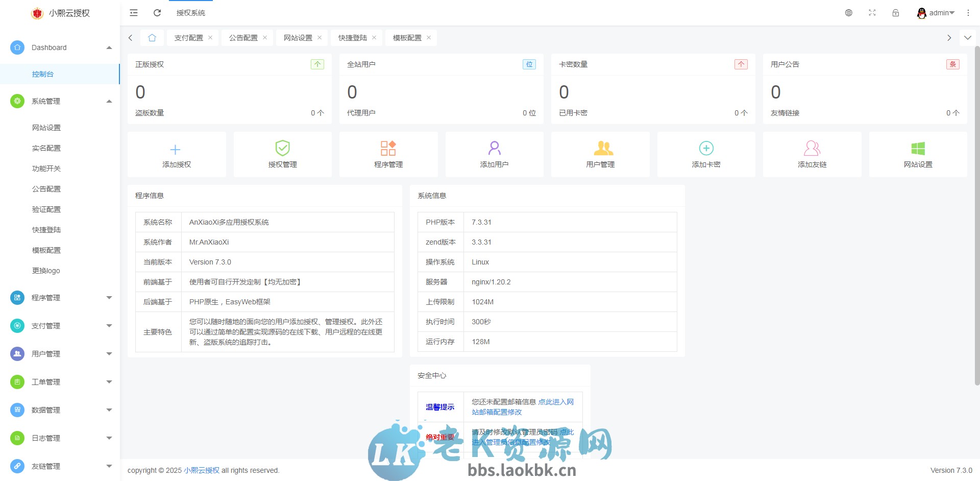This screenshot has width=980, height=481.
Task: Click the fullscreen icon in top bar
Action: (x=872, y=13)
